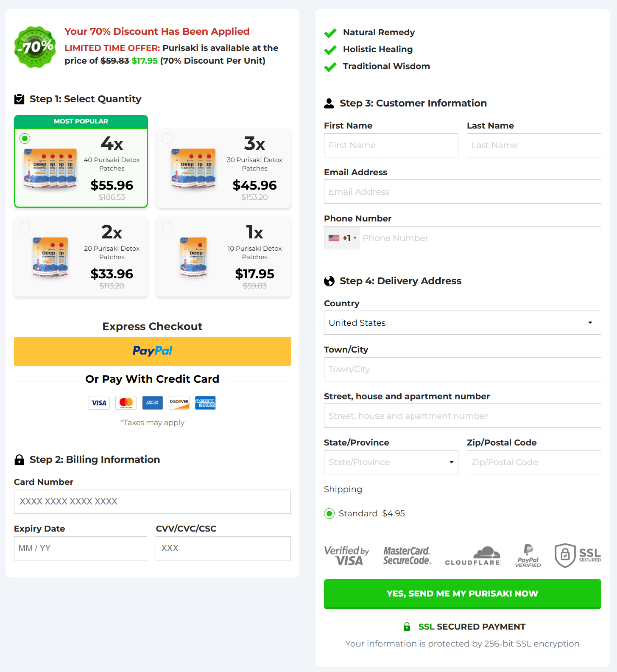This screenshot has width=617, height=672.
Task: Click the Cloudflare security badge
Action: [472, 555]
